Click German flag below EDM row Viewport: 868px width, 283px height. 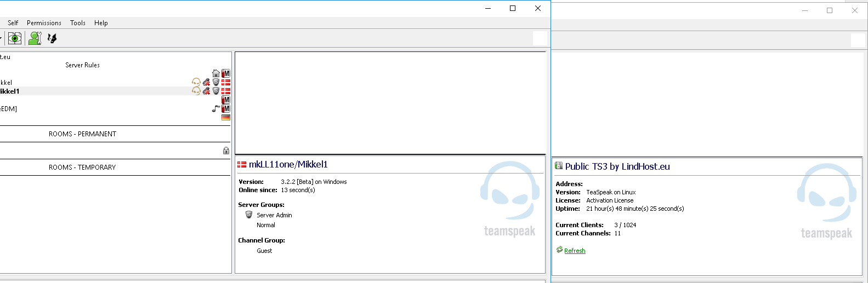(x=226, y=117)
